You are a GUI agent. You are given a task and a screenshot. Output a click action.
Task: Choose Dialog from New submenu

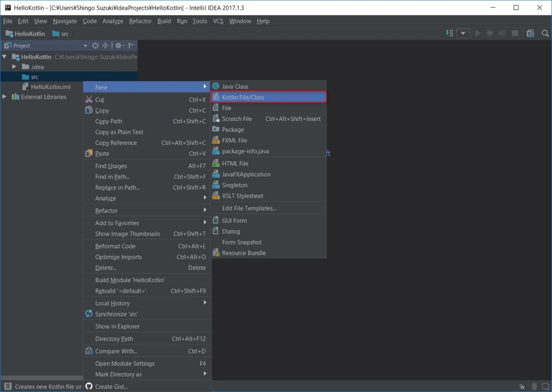tap(268, 231)
